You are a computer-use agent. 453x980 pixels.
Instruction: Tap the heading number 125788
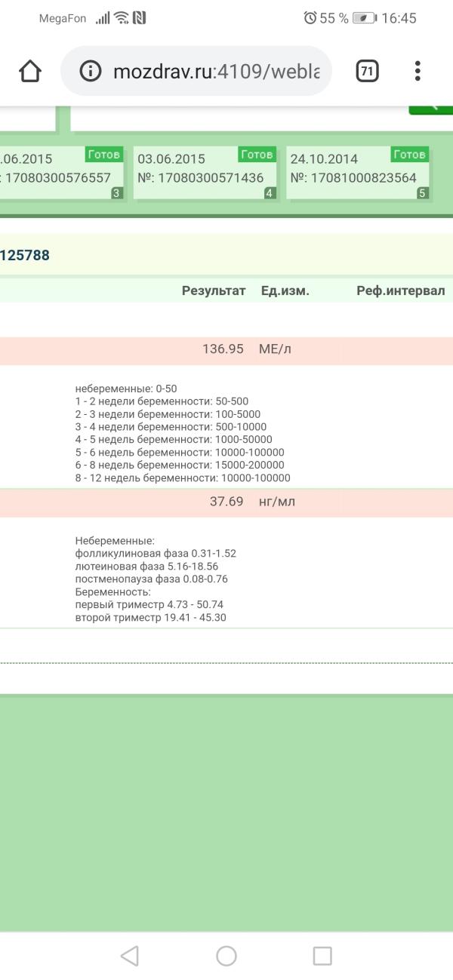pyautogui.click(x=25, y=255)
